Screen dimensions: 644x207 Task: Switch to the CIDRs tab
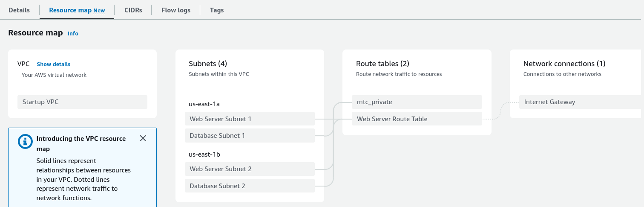[x=133, y=10]
